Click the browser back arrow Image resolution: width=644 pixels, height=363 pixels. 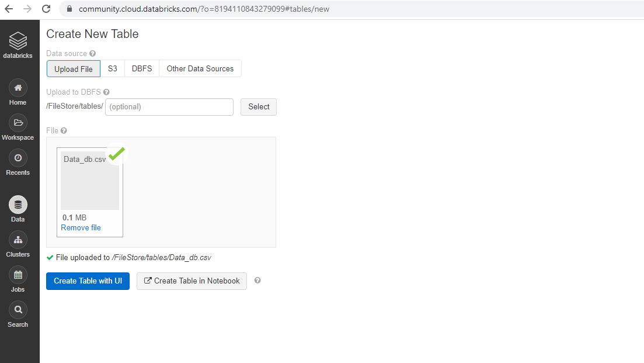point(9,9)
